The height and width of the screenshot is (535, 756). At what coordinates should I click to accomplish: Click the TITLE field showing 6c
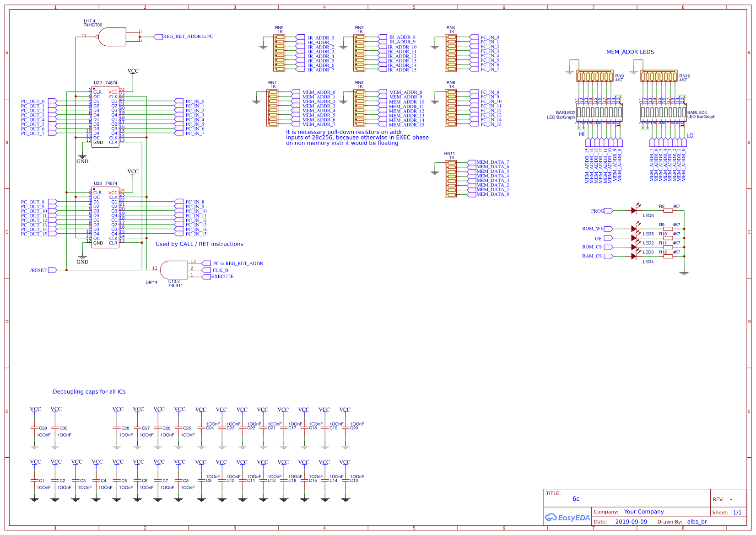click(x=575, y=498)
